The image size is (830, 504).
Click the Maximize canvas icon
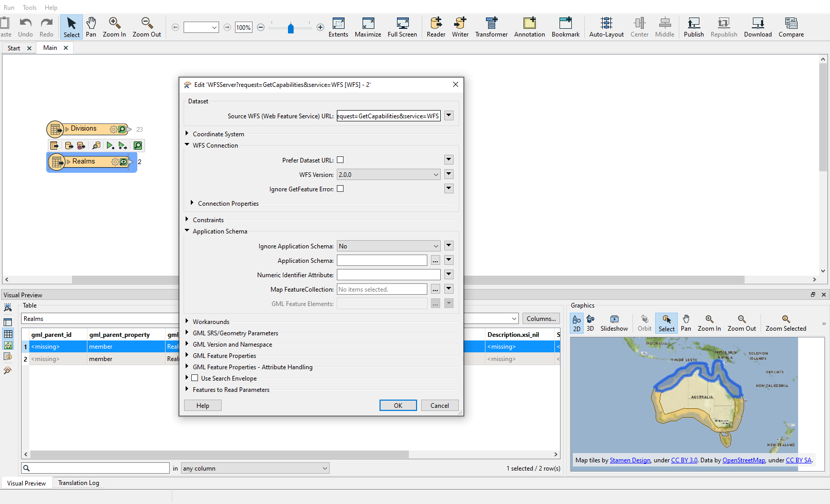(x=368, y=27)
